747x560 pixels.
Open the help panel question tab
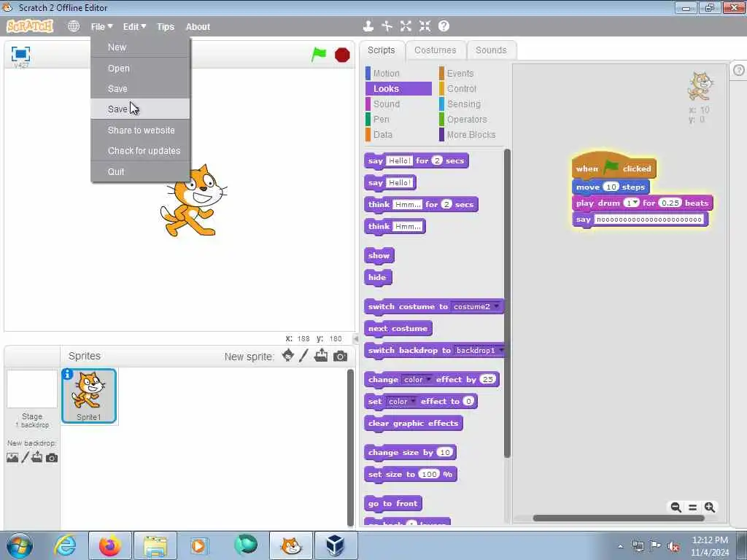(738, 71)
